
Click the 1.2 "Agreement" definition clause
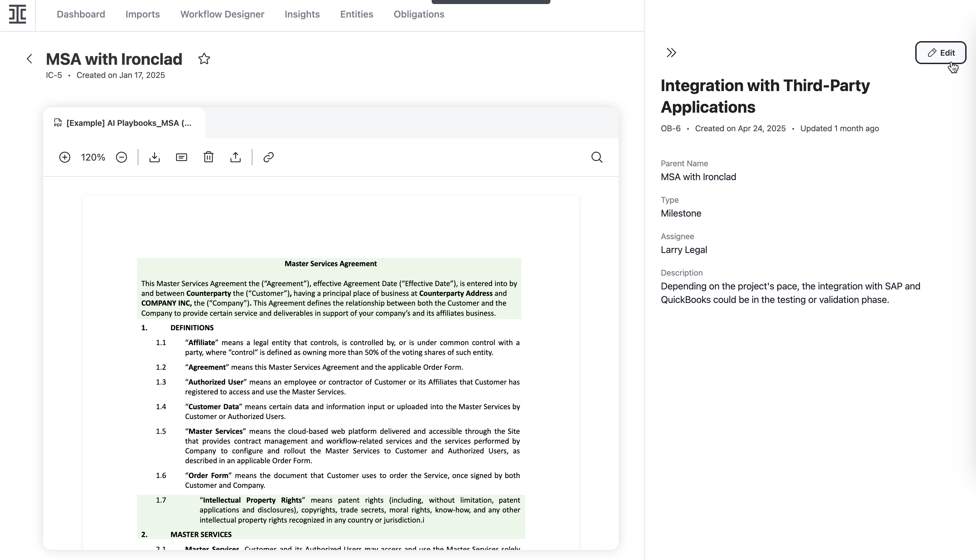324,367
